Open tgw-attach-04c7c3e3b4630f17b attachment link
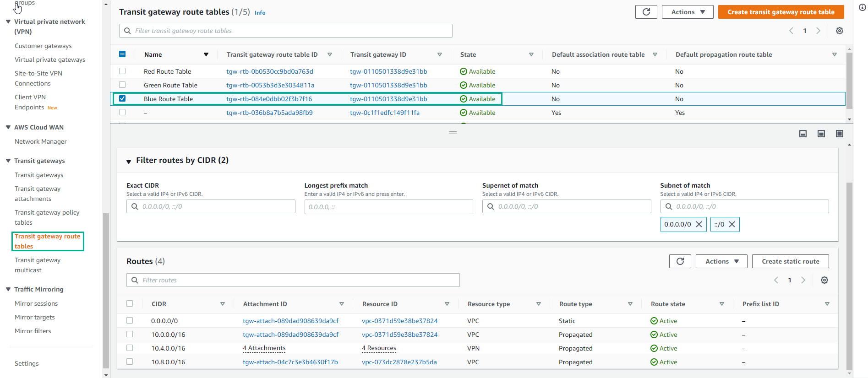Image resolution: width=868 pixels, height=378 pixels. [290, 362]
